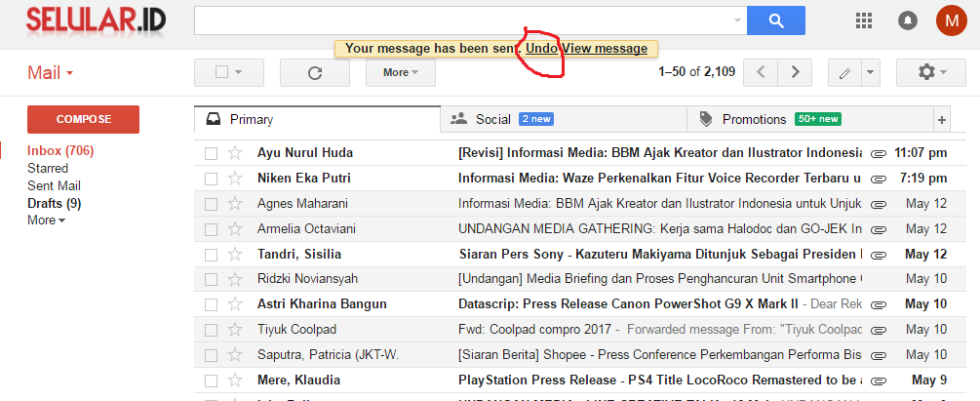The height and width of the screenshot is (401, 980).
Task: Open the Starred folder
Action: pos(48,168)
